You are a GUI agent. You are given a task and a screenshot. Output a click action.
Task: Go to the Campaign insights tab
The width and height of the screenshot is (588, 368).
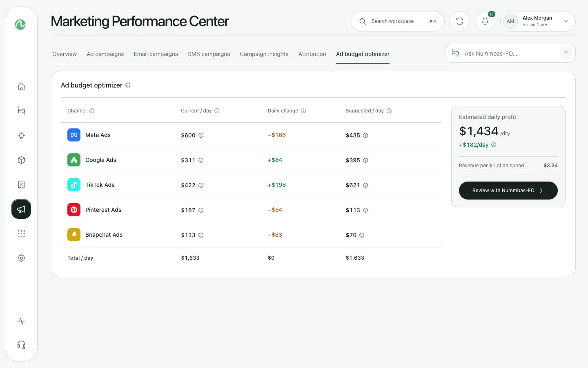coord(264,54)
